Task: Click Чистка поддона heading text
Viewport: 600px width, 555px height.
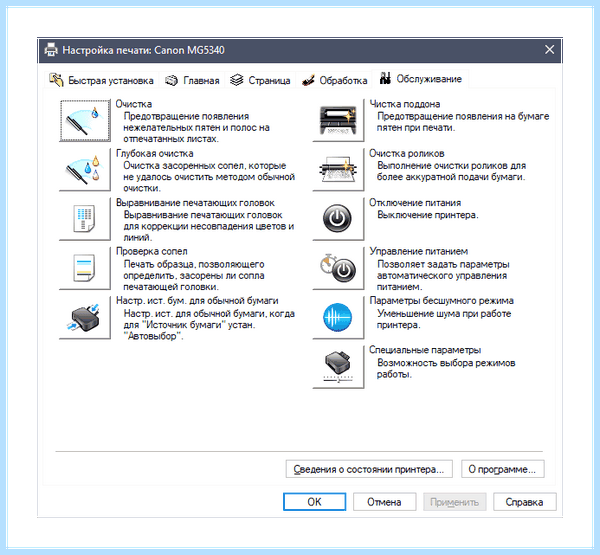Action: coord(405,104)
